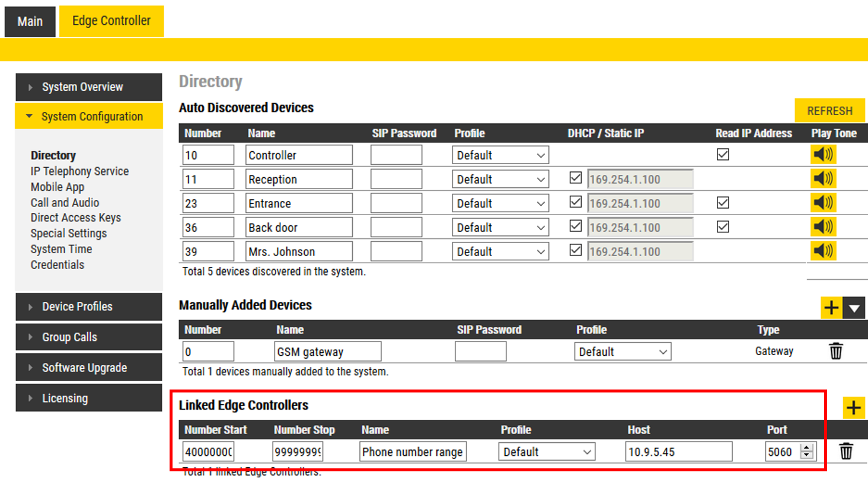Play tone for Back door device
The height and width of the screenshot is (482, 868).
click(x=823, y=227)
